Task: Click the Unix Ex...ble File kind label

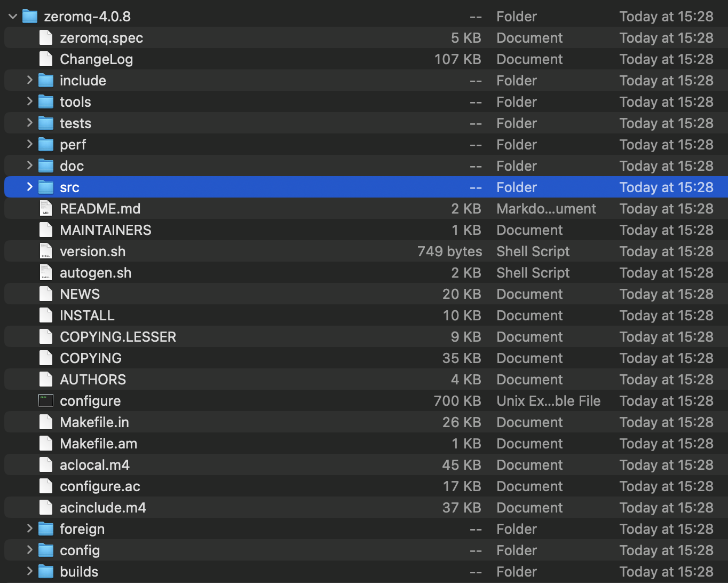Action: click(549, 401)
